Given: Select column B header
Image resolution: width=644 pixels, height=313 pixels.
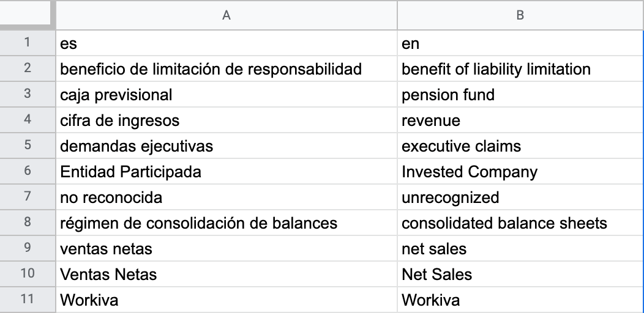Looking at the screenshot, I should tap(520, 16).
